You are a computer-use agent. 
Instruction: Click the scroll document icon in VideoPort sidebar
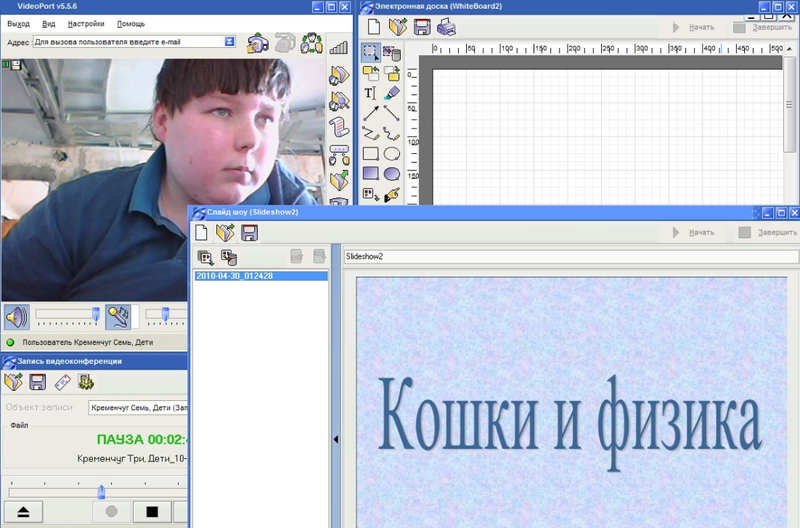coord(339,127)
